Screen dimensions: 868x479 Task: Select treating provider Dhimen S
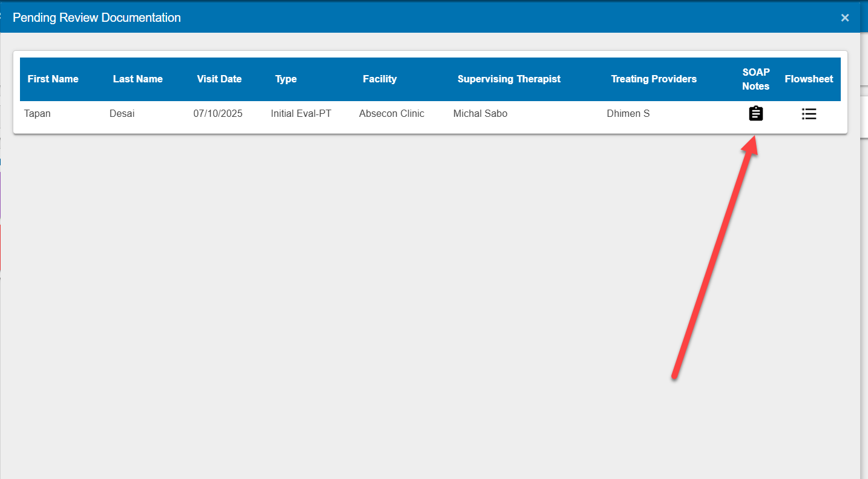628,113
